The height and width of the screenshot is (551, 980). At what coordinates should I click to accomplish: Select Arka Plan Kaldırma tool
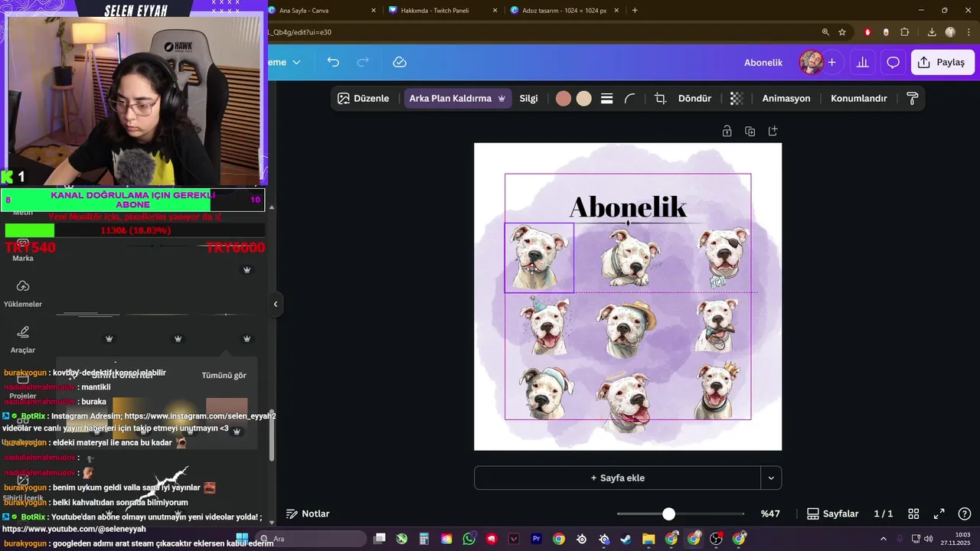point(458,99)
